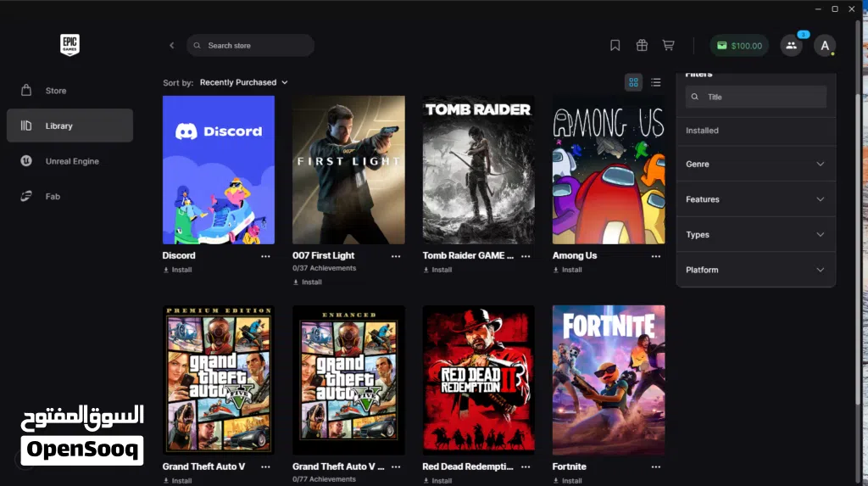Image resolution: width=868 pixels, height=486 pixels.
Task: Click the 0/77 Achievements text
Action: [x=325, y=479]
